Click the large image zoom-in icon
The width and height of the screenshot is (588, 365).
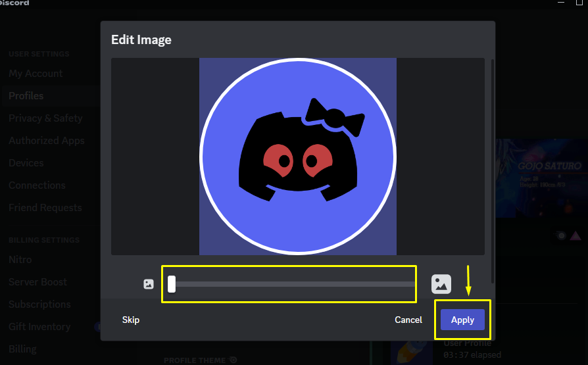441,284
